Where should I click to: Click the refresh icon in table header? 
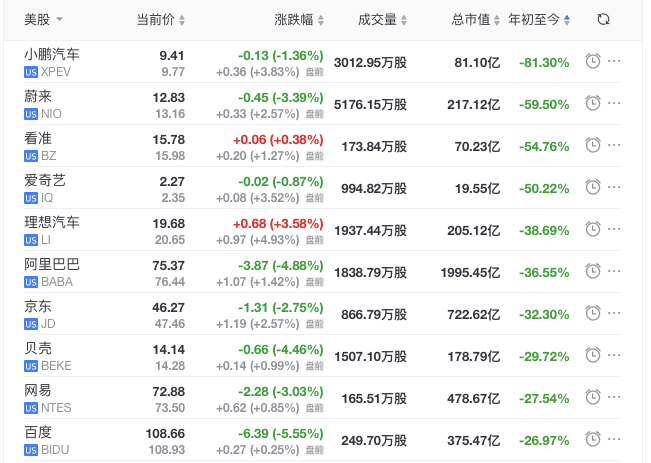pos(603,20)
